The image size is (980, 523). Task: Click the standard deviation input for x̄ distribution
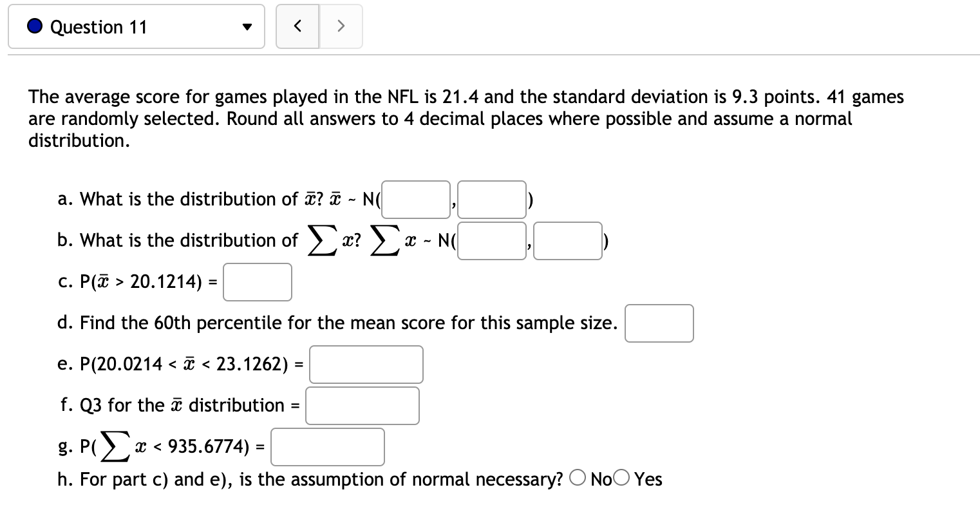492,199
